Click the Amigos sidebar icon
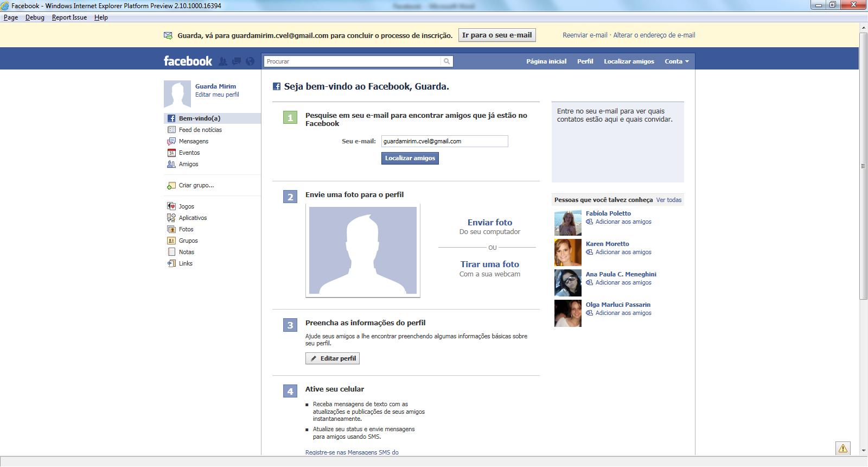The width and height of the screenshot is (868, 467). coord(171,164)
